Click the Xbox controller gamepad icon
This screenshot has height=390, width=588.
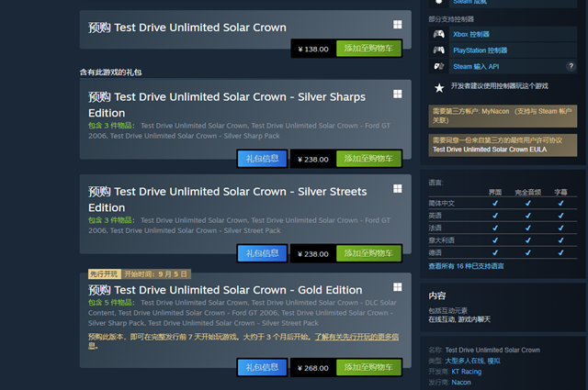tap(439, 34)
